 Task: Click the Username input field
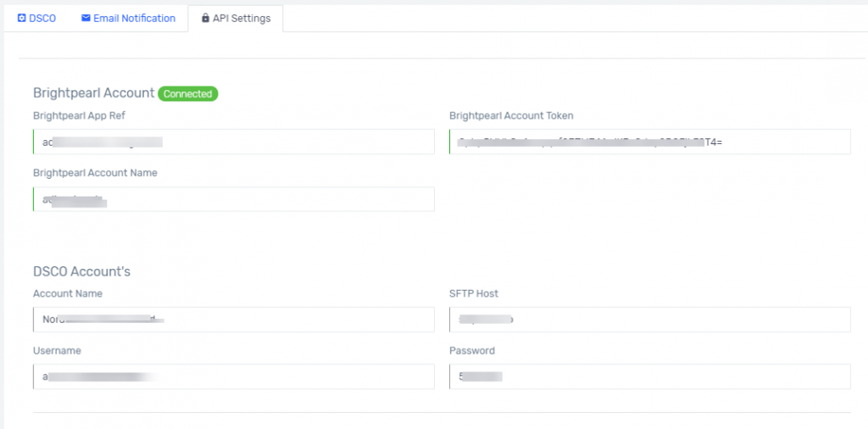click(234, 376)
